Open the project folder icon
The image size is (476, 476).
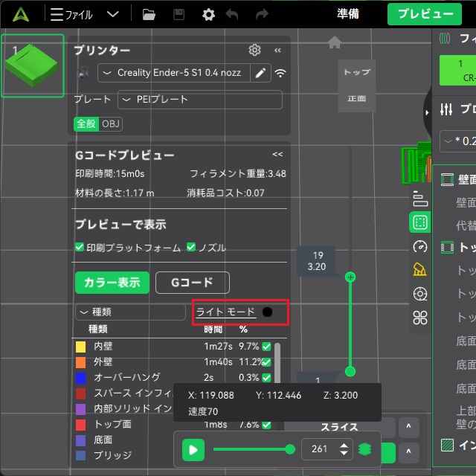tap(149, 14)
